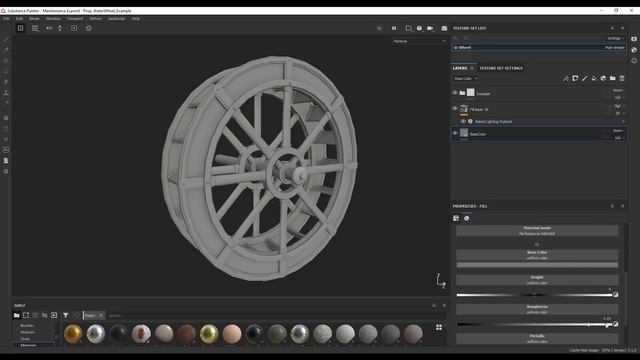
Task: Hide the Example folder layer
Action: pos(455,93)
